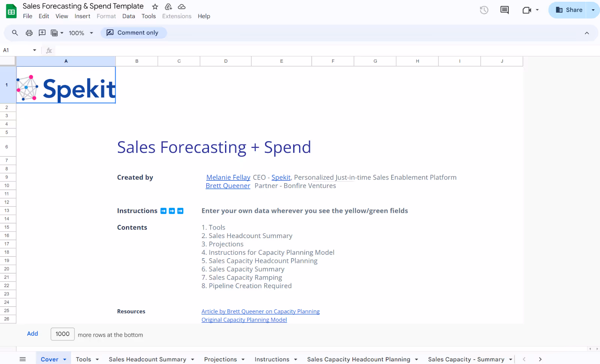Screen dimensions: 600x364
Task: Click the document title text field
Action: click(x=83, y=6)
